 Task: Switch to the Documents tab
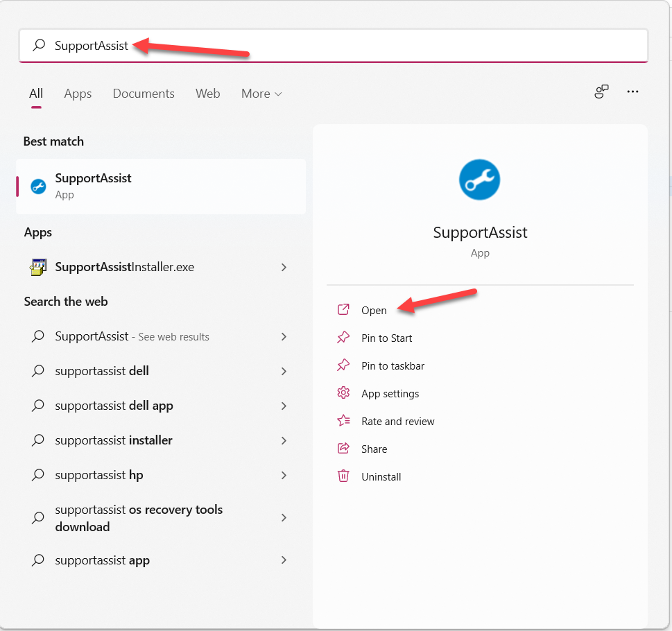pos(144,94)
